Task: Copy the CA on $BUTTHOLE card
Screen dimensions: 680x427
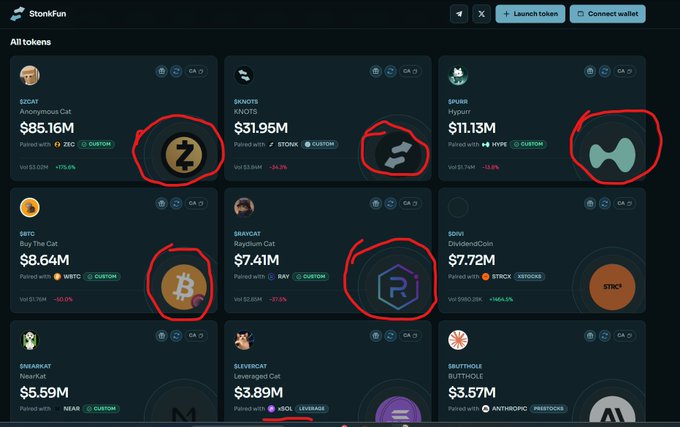Action: [x=624, y=336]
